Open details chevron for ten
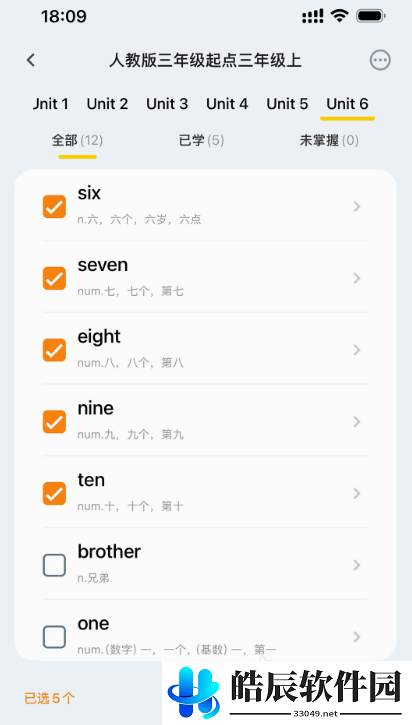The width and height of the screenshot is (412, 725). (357, 493)
